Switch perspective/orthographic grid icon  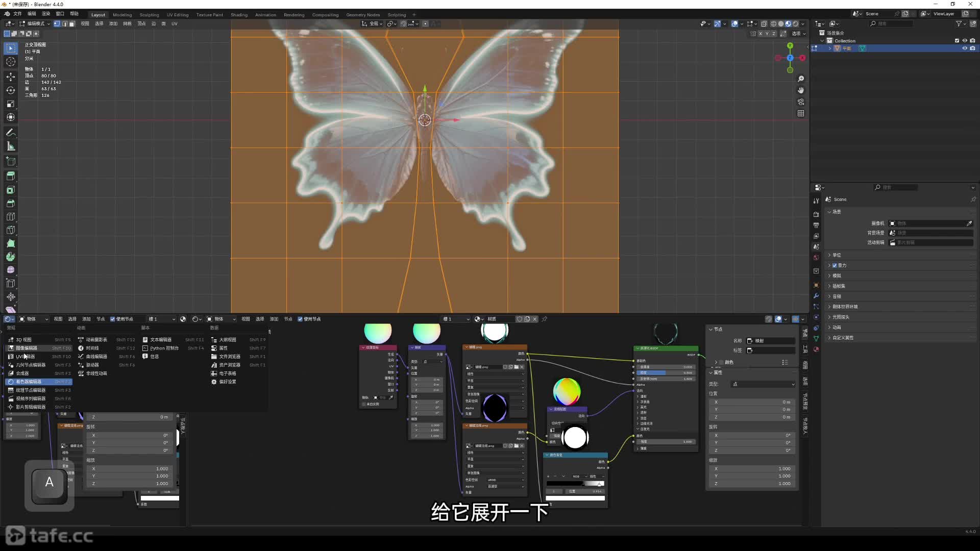[801, 113]
